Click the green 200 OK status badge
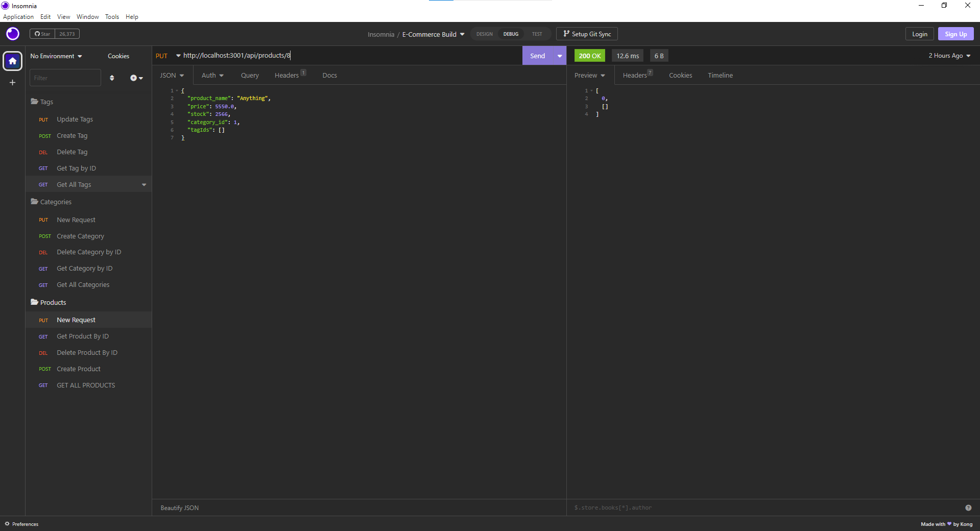 (x=589, y=56)
